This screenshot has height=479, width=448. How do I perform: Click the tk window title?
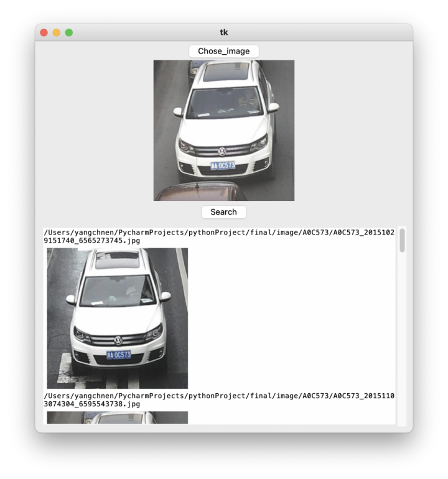pyautogui.click(x=224, y=32)
